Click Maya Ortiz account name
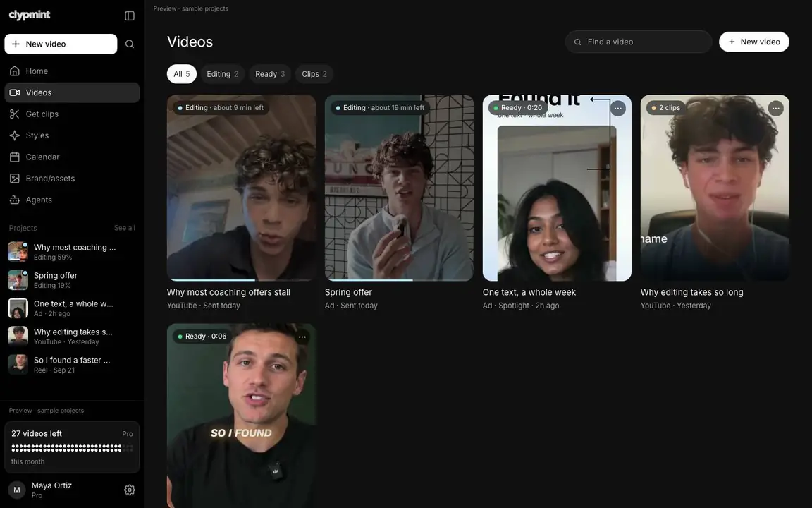Image resolution: width=812 pixels, height=508 pixels. (51, 485)
